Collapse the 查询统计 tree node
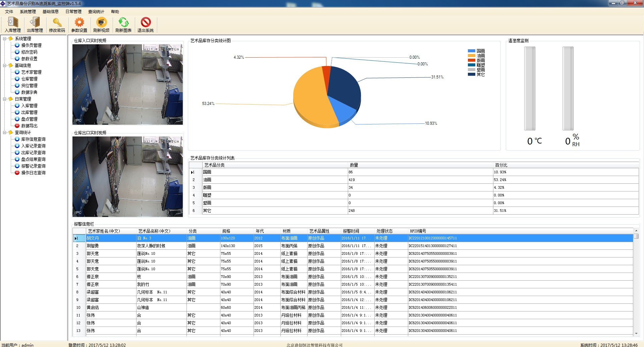The width and height of the screenshot is (644, 347). tap(5, 132)
